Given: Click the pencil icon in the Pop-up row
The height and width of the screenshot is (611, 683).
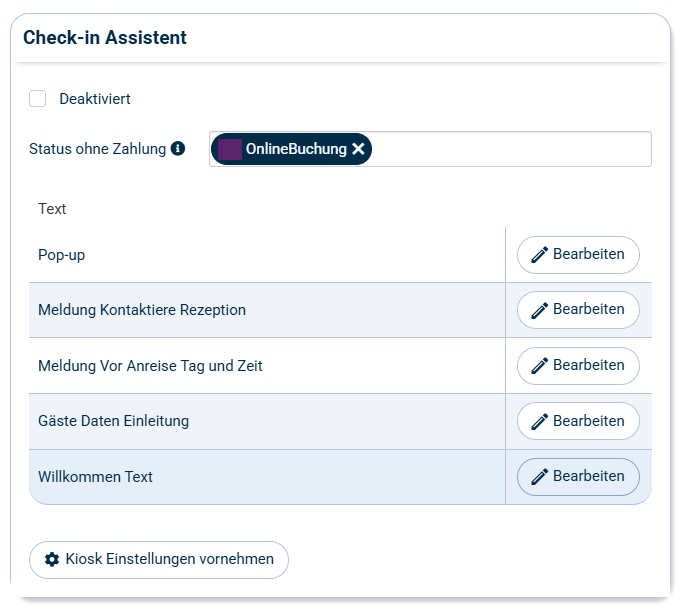Looking at the screenshot, I should pos(540,255).
